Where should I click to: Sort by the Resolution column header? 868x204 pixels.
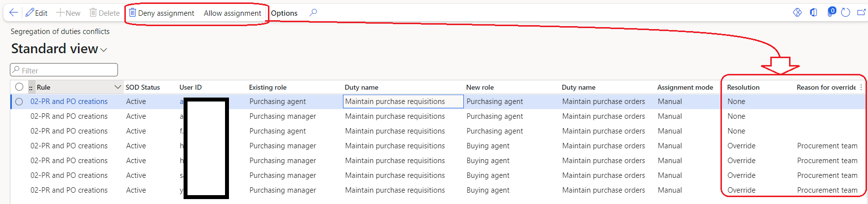[x=743, y=87]
